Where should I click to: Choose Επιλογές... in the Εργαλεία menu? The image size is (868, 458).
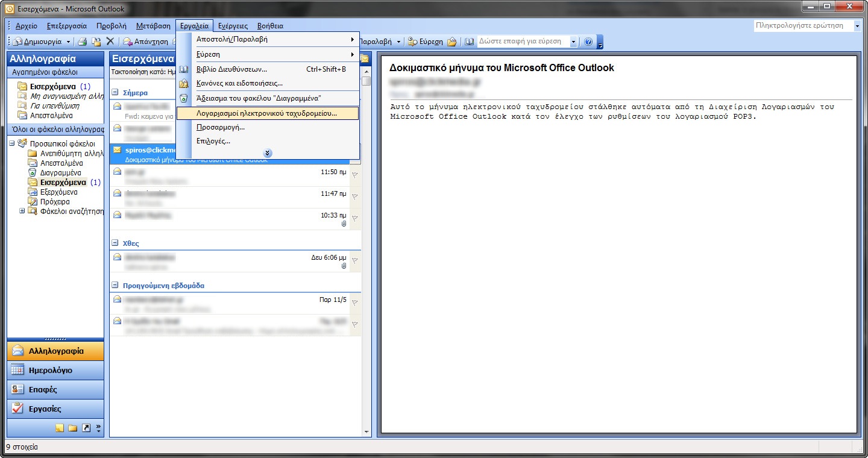pos(268,141)
